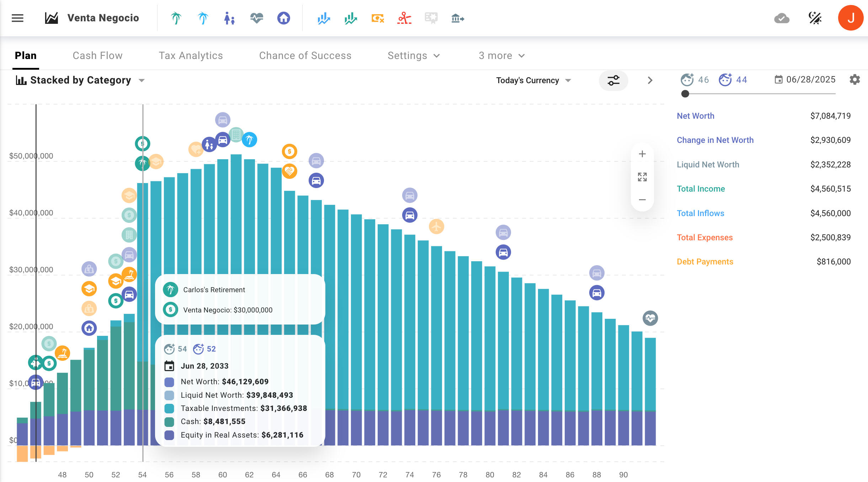Click the Change in Net Worth link
868x482 pixels.
click(715, 140)
